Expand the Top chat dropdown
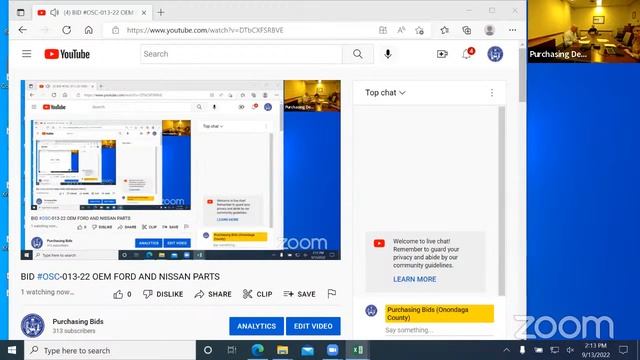640x360 pixels. [385, 93]
